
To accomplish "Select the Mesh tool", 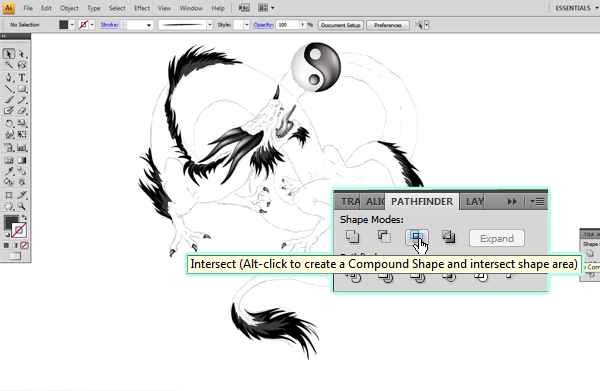I will [9, 160].
